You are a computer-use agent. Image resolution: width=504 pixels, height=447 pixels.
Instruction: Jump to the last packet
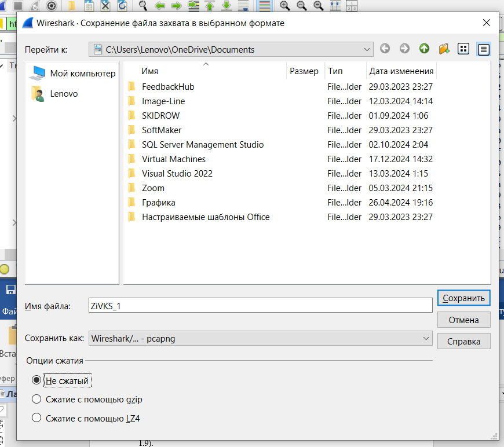pyautogui.click(x=227, y=5)
